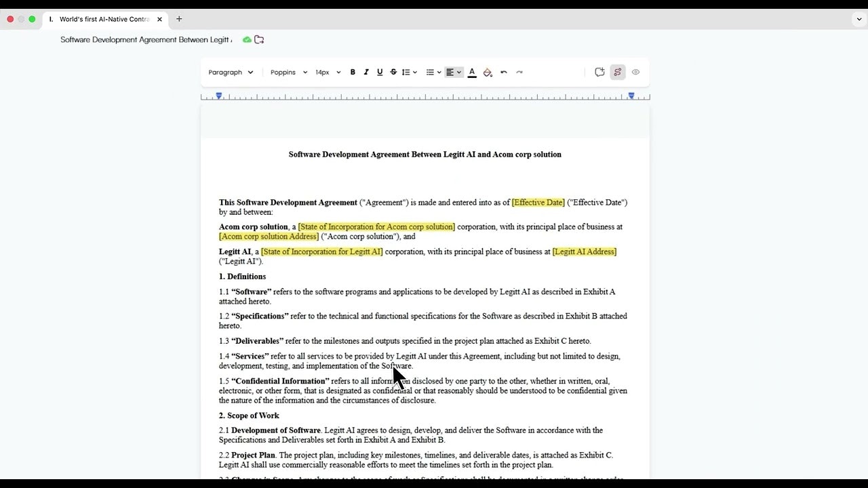Click the left indent ruler marker
Viewport: 868px width, 488px height.
pos(219,96)
